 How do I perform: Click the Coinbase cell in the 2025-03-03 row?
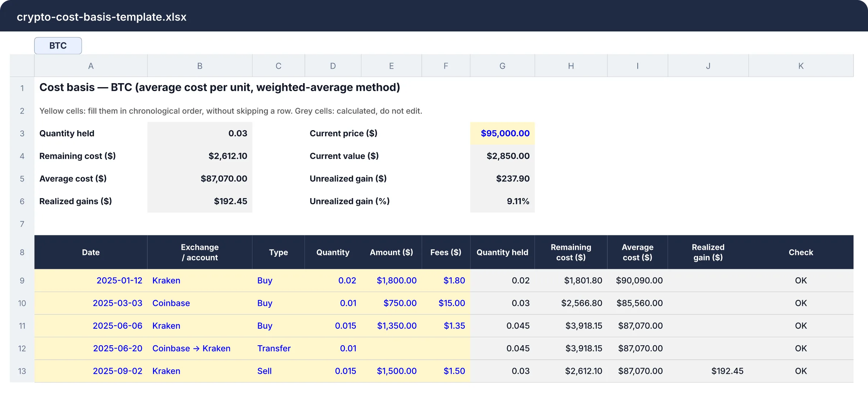(200, 303)
